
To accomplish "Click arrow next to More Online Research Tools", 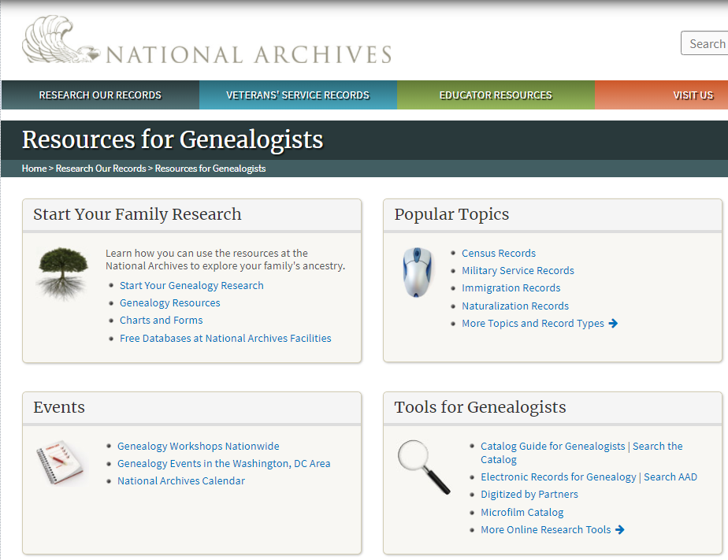I will [620, 530].
